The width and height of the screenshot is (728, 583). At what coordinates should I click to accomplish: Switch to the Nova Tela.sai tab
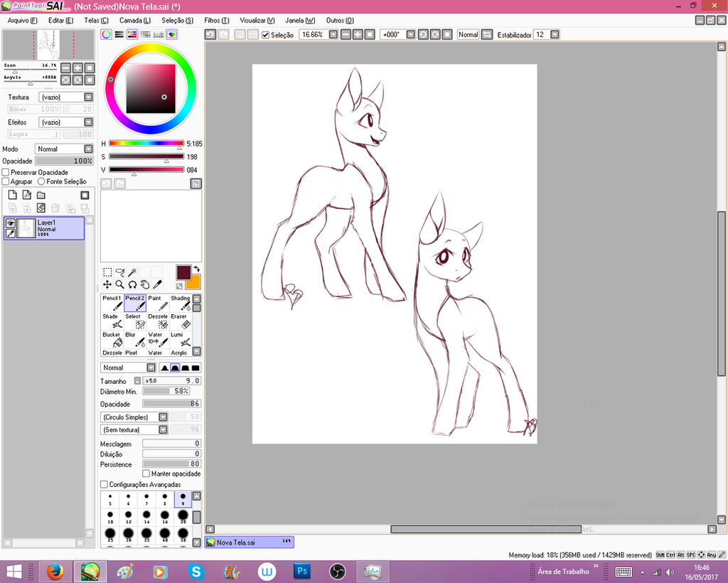point(250,542)
